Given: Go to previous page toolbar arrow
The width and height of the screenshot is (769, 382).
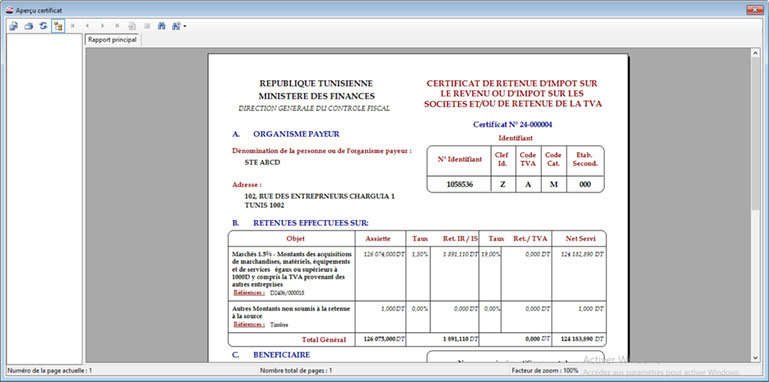Looking at the screenshot, I should [x=87, y=26].
